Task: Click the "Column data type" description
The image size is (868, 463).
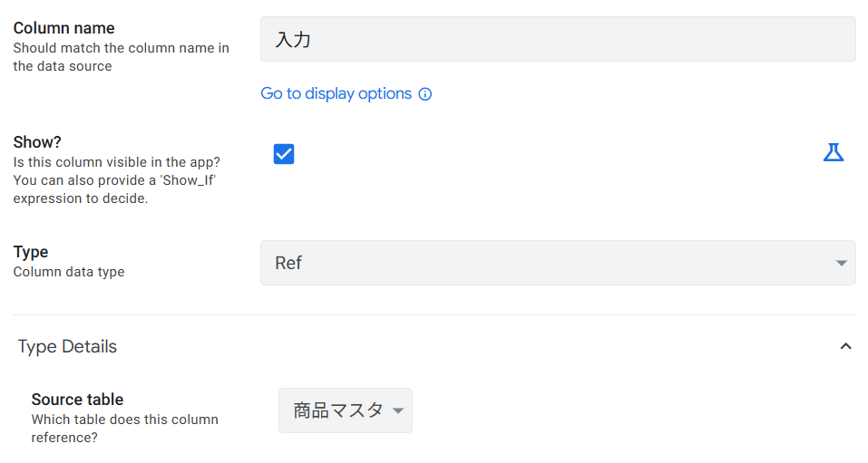Action: 69,272
